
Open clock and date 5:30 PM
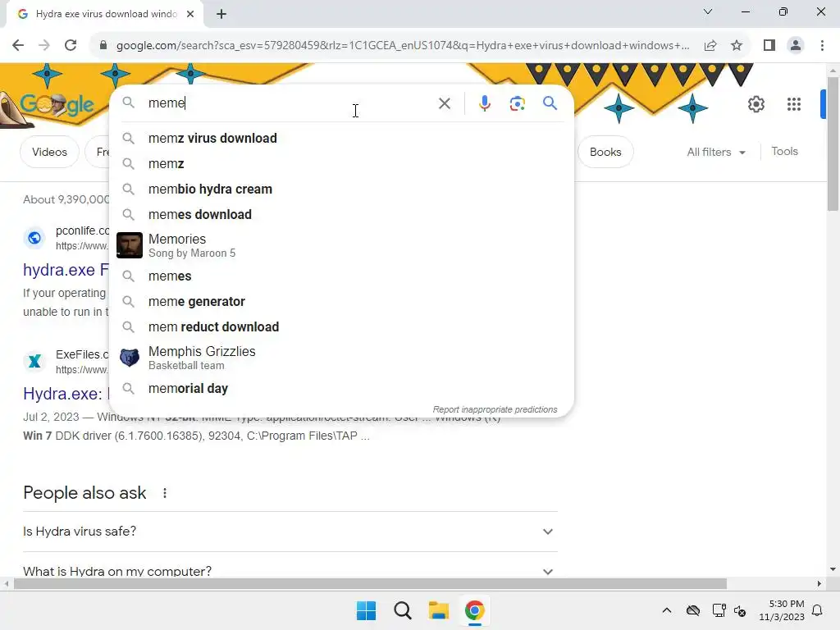[x=782, y=610]
